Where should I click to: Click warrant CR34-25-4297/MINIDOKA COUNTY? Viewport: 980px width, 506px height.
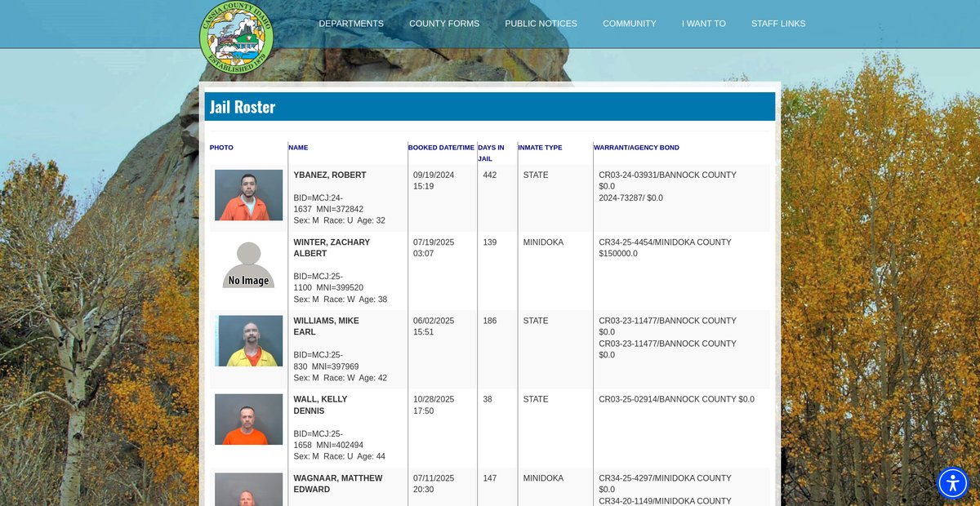[665, 478]
